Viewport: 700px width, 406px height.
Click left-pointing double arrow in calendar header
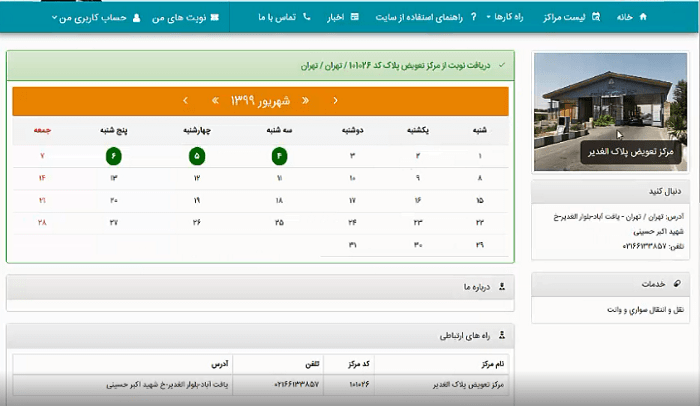(x=215, y=101)
